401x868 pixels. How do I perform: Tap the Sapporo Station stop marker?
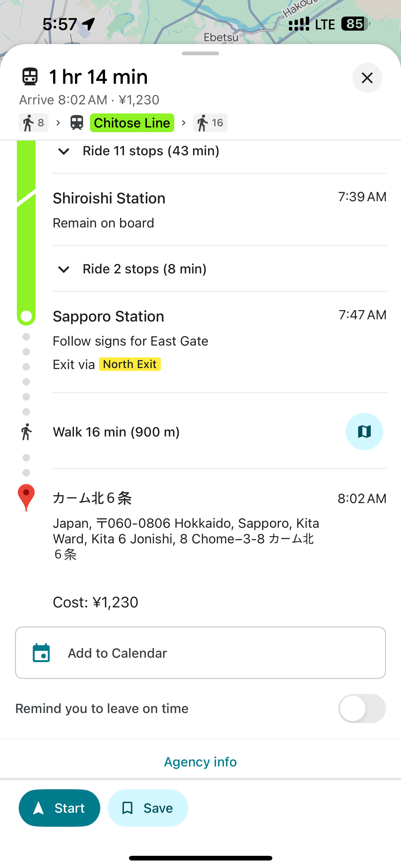26,317
